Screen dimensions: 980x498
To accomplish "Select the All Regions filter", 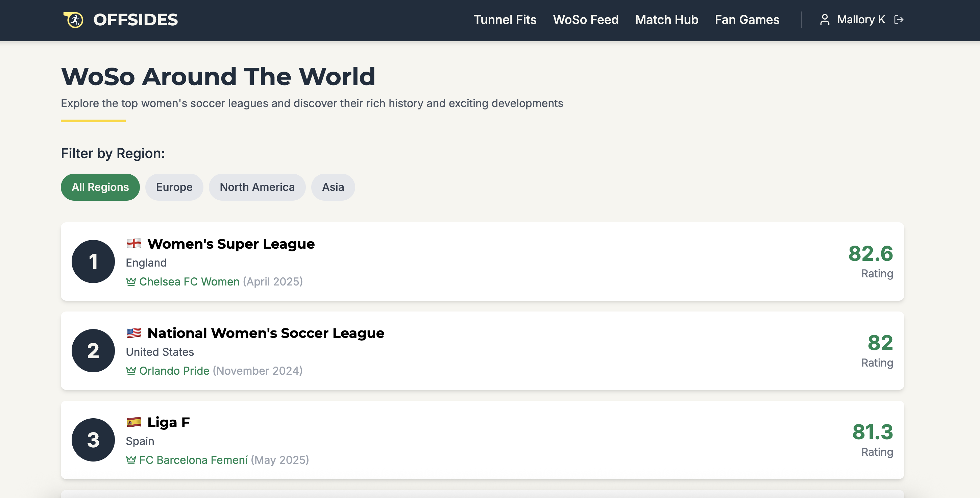I will point(100,187).
